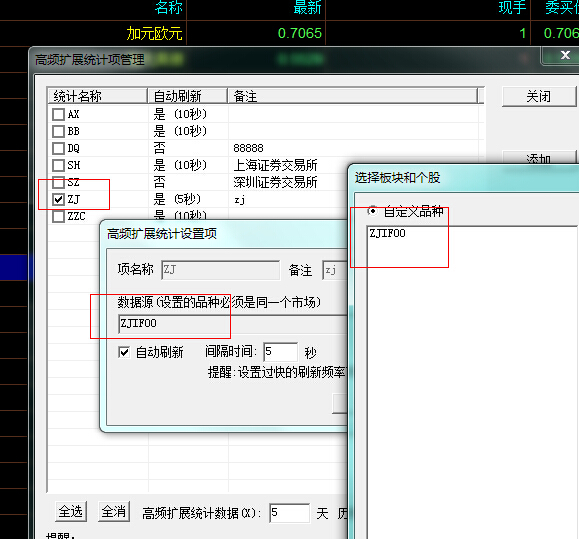
Task: Click the 名称 header in quote table
Action: (x=168, y=7)
